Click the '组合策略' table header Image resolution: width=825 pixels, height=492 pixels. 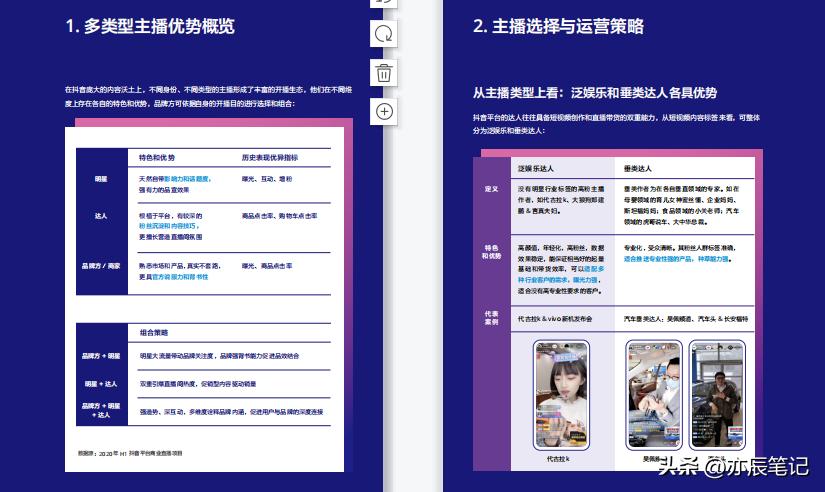[154, 333]
